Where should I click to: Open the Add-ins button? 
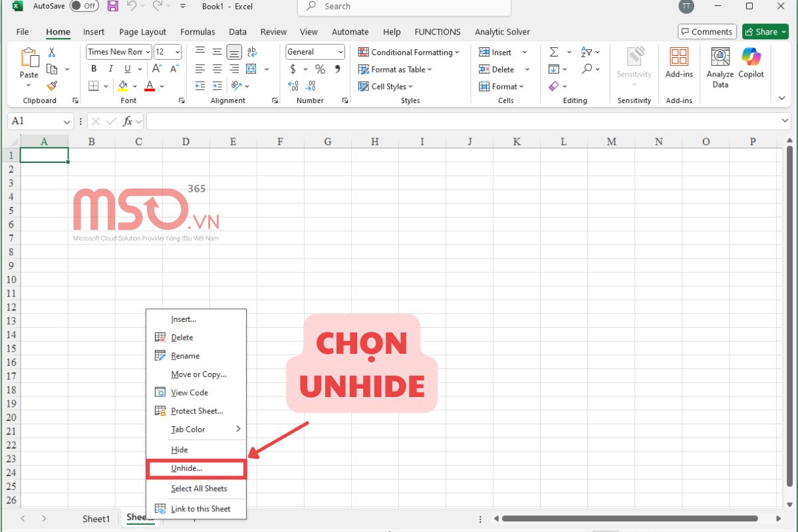click(679, 63)
